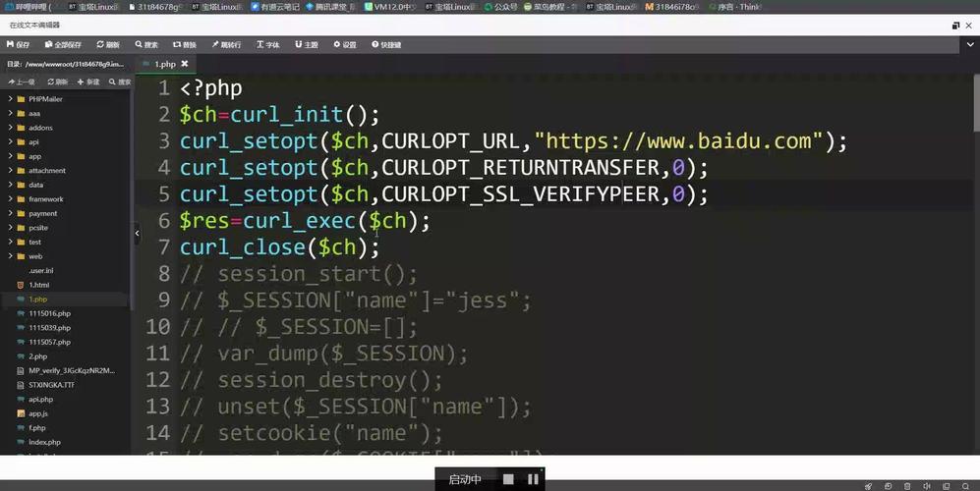Viewport: 980px width, 491px height.
Task: Open the MP_verify text file
Action: coord(71,370)
